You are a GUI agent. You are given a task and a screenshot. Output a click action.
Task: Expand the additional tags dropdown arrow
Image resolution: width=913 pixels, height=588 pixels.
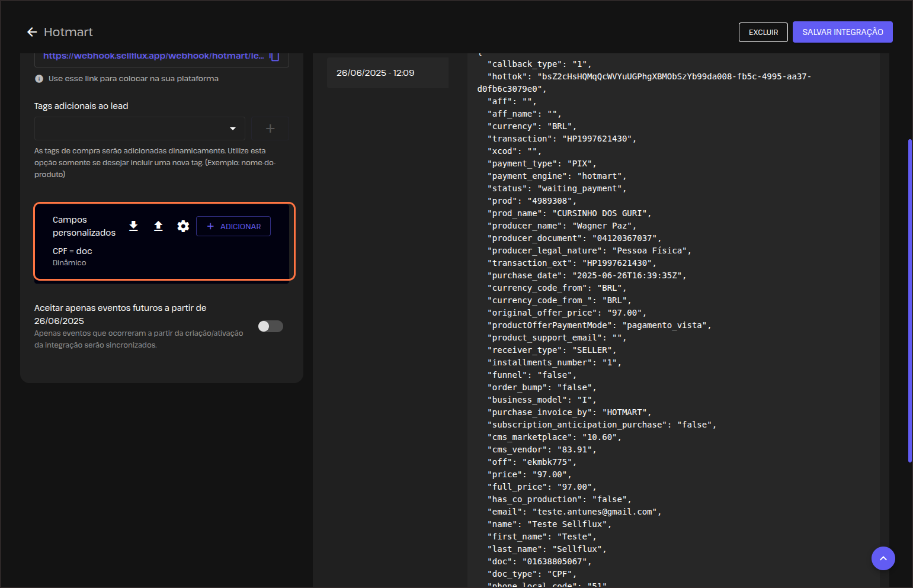coord(233,128)
